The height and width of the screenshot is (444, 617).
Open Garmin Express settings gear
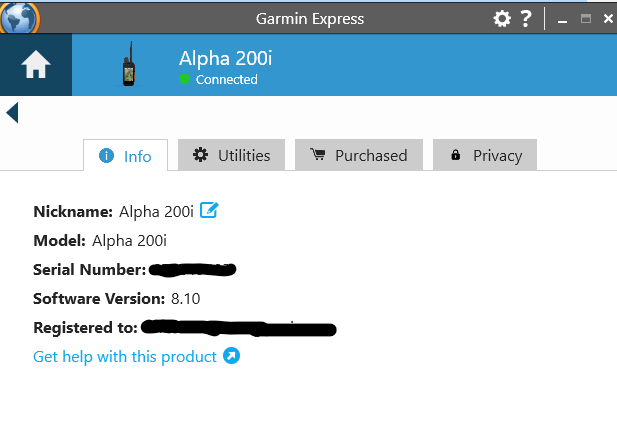(x=502, y=18)
